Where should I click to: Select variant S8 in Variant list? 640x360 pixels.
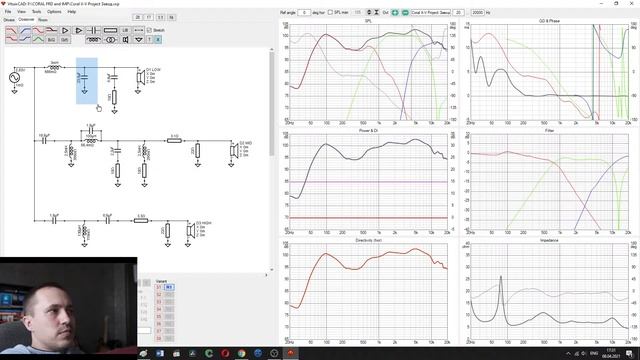159,339
